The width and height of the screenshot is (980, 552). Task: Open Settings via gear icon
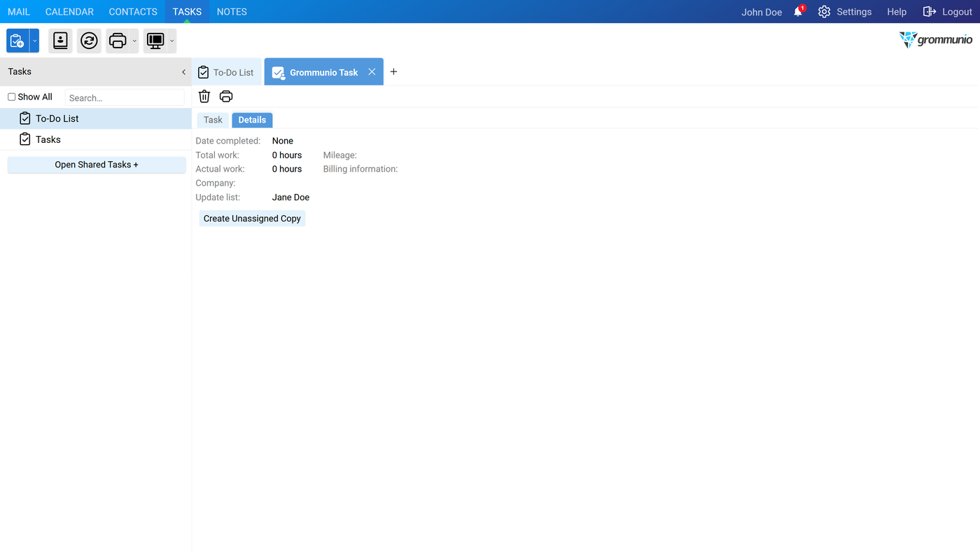825,12
